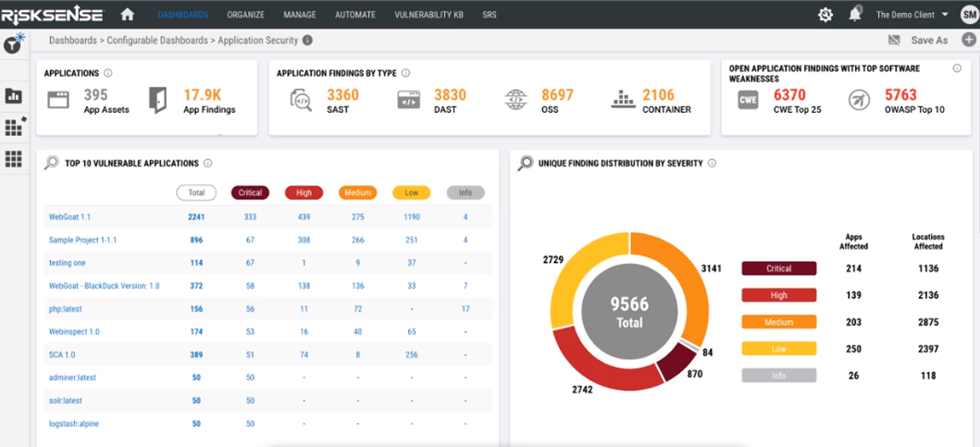
Task: Click the App Findings door icon
Action: click(x=157, y=101)
